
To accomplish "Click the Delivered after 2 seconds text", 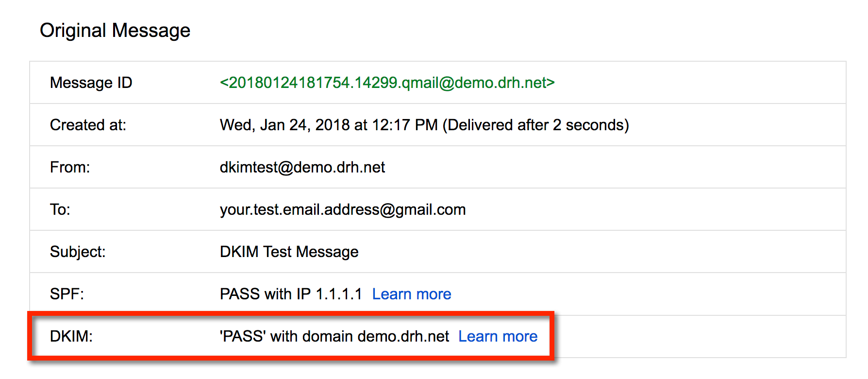I will (535, 125).
